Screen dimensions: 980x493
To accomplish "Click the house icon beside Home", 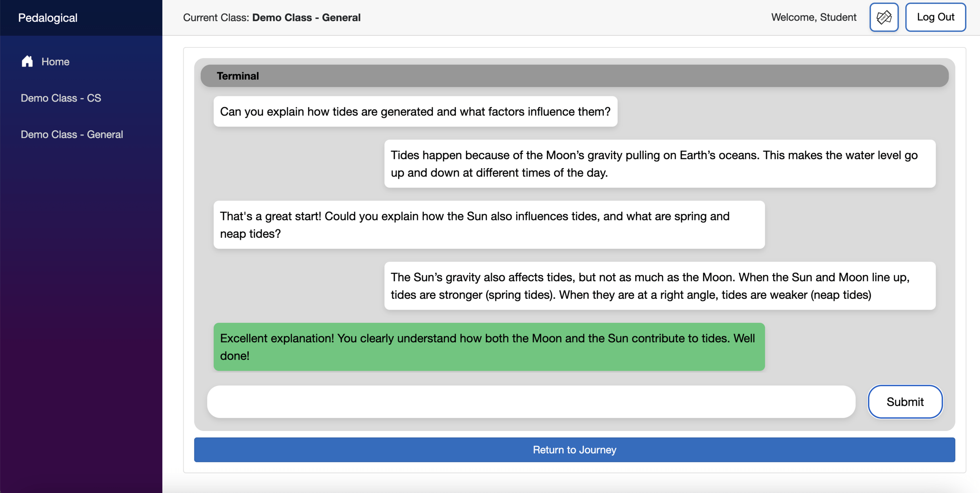I will click(27, 61).
